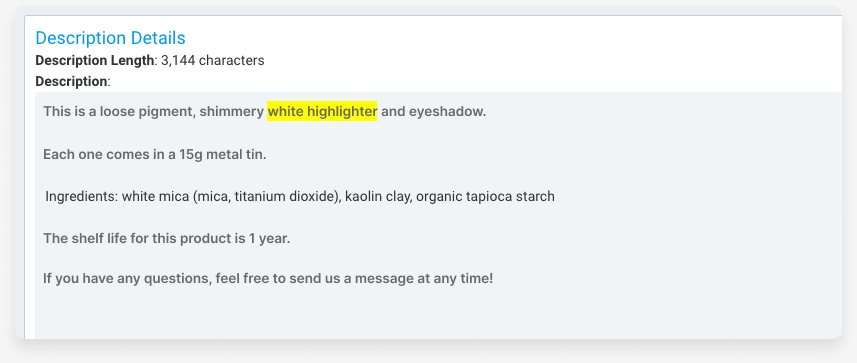Viewport: 857px width, 363px height.
Task: Click the word shimmery
Action: (x=232, y=112)
